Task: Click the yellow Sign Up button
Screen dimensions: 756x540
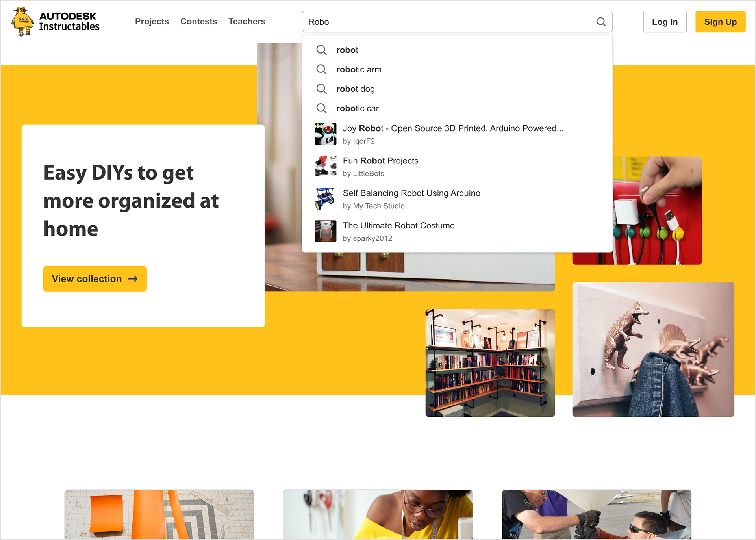Action: click(720, 22)
